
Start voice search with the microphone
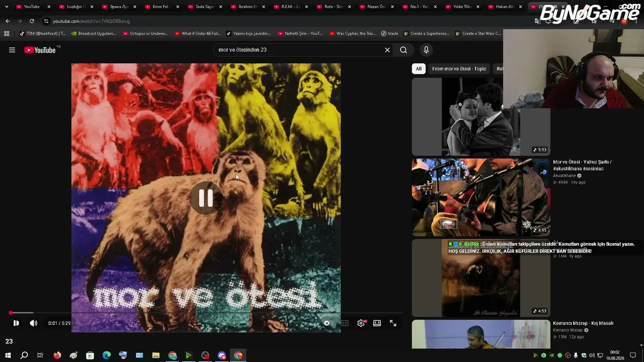426,50
